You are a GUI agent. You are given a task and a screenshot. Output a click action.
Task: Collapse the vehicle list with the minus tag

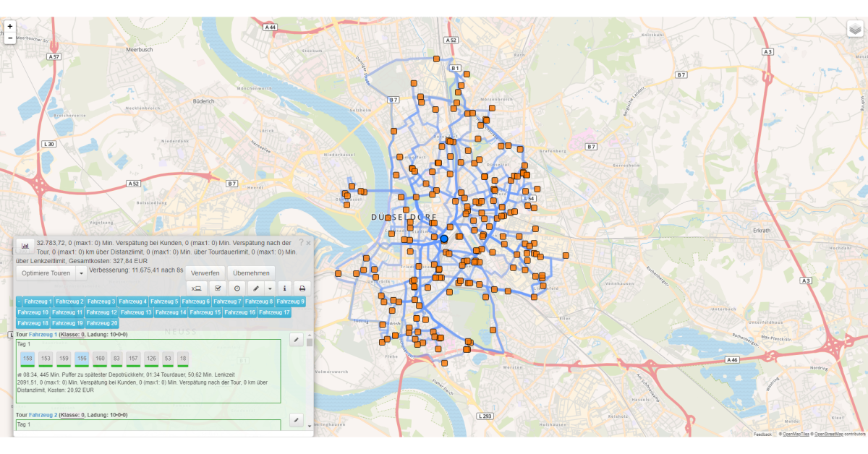(19, 301)
